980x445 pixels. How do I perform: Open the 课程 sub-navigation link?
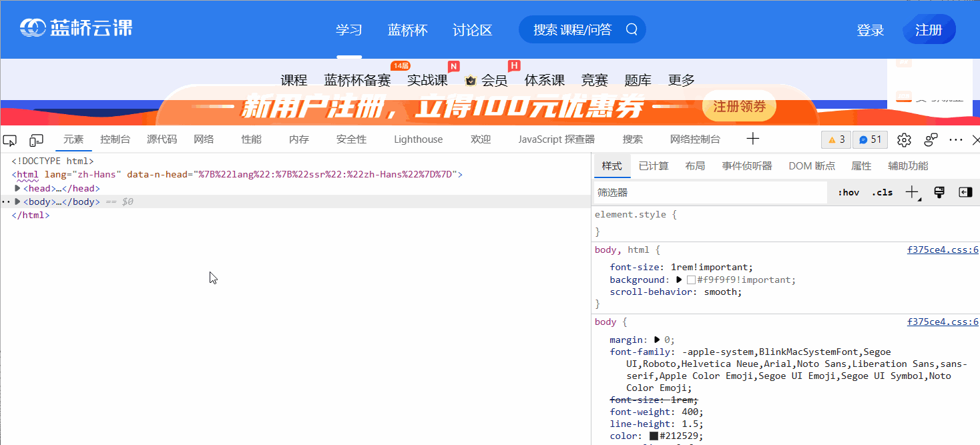pyautogui.click(x=294, y=81)
